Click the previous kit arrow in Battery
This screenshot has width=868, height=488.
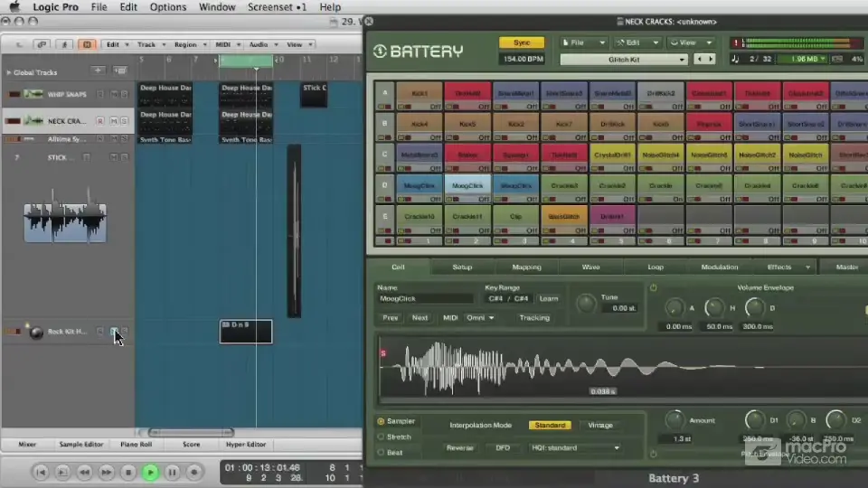coord(700,59)
